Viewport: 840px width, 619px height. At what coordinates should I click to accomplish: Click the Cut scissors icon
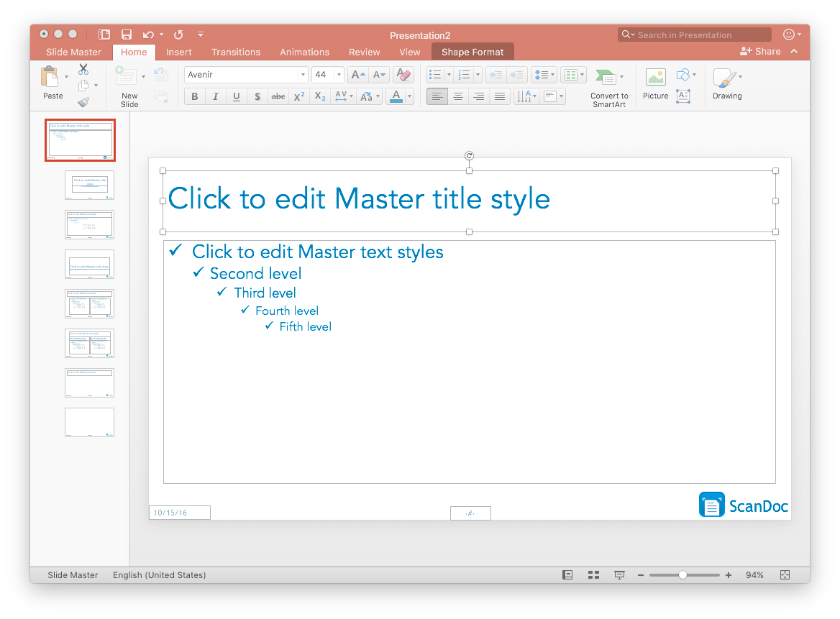coord(83,70)
